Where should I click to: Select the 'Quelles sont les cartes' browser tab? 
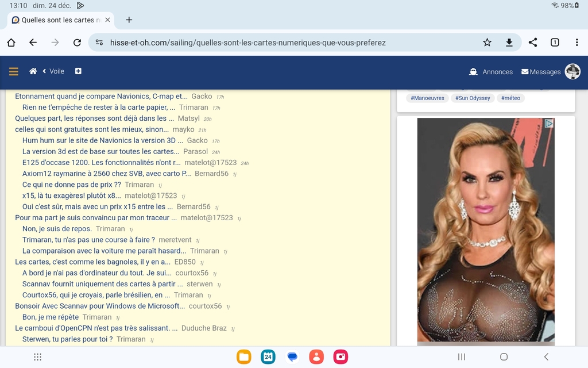(x=61, y=20)
